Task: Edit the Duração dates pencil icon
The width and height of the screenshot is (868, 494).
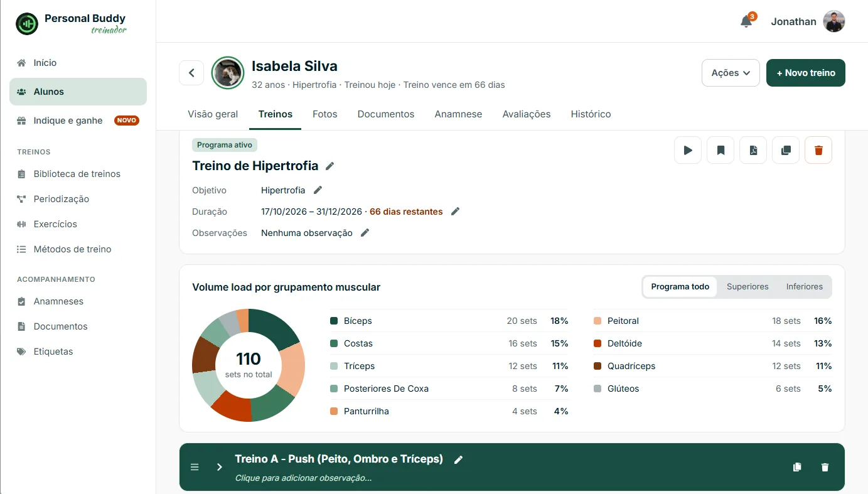Action: [456, 212]
